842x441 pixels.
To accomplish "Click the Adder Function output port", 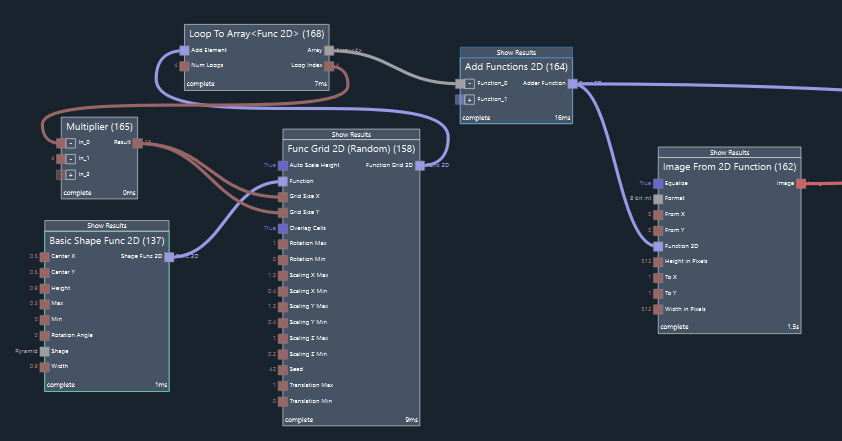I will pos(572,84).
